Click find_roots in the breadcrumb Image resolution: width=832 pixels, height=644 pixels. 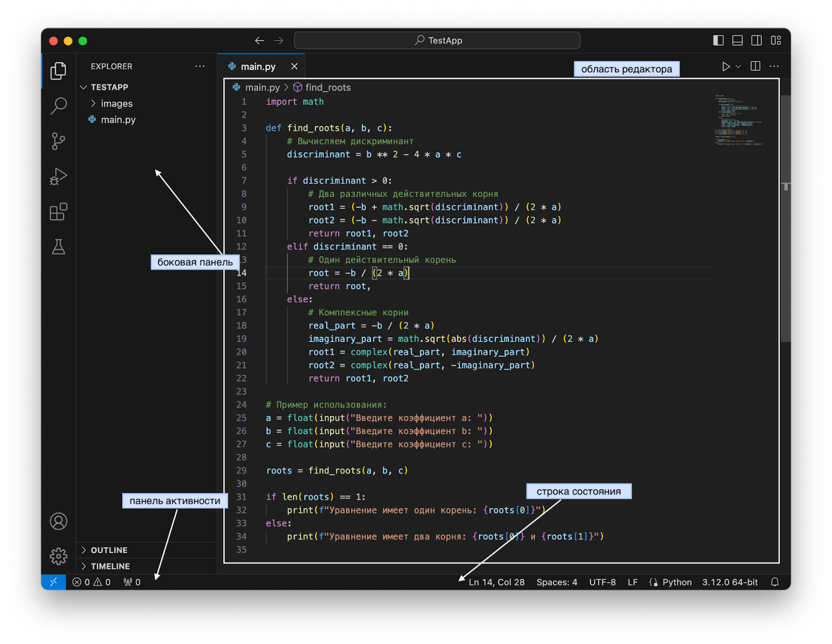tap(328, 87)
